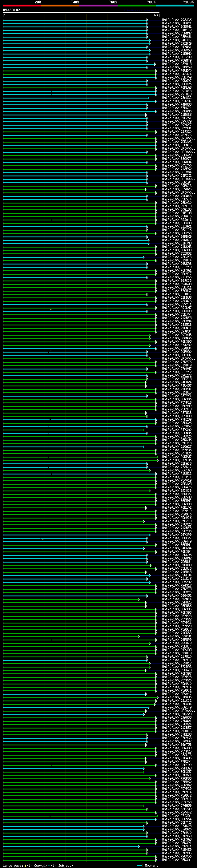Click the green alignment bar for P42374
Viewport: 197px width, 868px height.
(x=80, y=75)
